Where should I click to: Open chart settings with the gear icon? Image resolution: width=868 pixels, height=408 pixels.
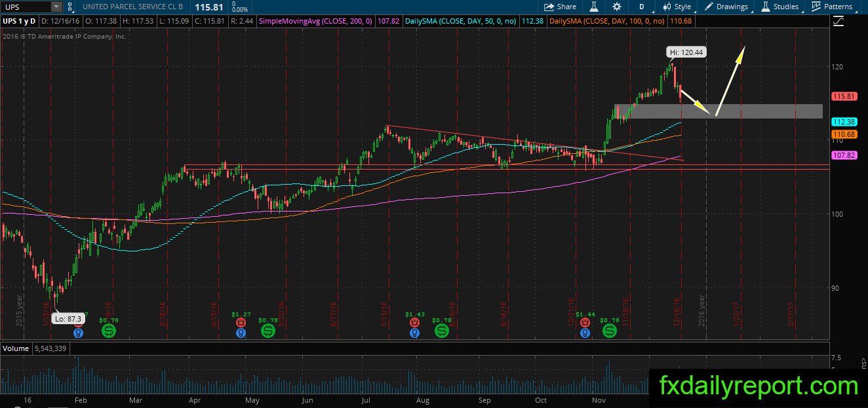pyautogui.click(x=617, y=7)
